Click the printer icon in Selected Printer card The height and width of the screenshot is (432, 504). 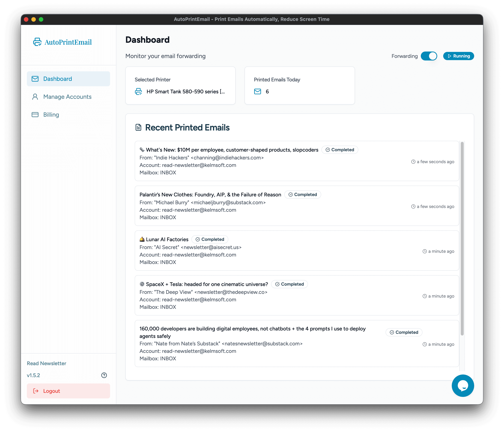[x=138, y=92]
